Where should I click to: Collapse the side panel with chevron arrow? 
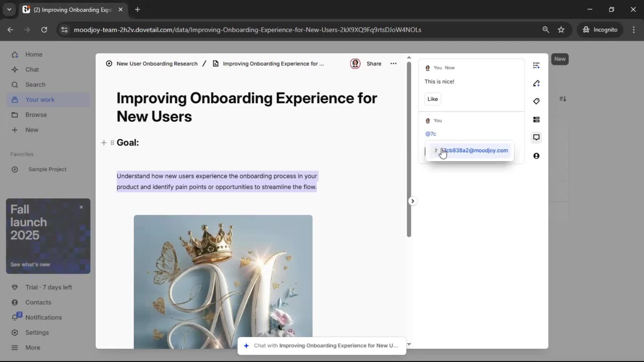pos(413,201)
